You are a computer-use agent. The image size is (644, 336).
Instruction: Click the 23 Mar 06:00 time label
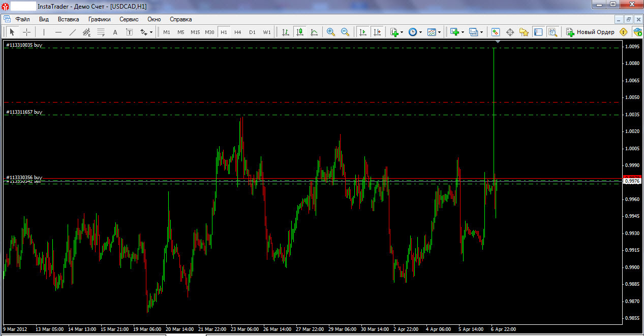point(243,329)
